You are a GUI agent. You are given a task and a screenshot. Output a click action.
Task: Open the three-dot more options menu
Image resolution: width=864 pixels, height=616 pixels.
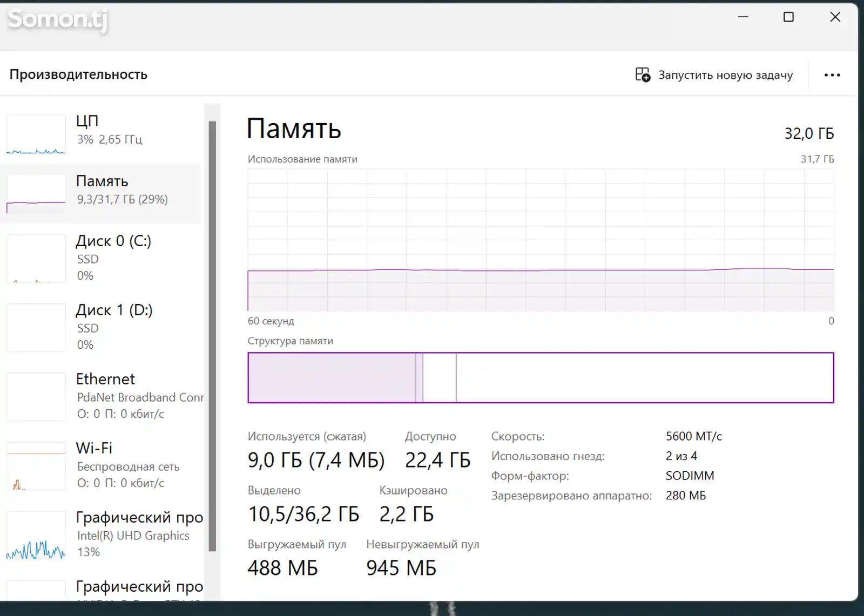[832, 75]
